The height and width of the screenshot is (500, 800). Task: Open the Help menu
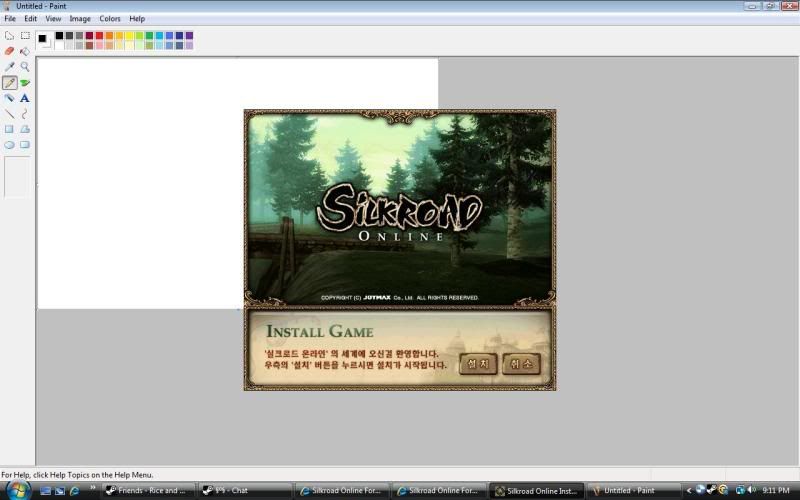pyautogui.click(x=137, y=19)
